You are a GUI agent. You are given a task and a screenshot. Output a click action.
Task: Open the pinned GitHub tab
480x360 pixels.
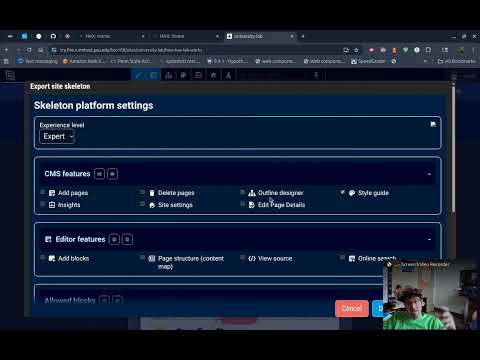pos(53,36)
